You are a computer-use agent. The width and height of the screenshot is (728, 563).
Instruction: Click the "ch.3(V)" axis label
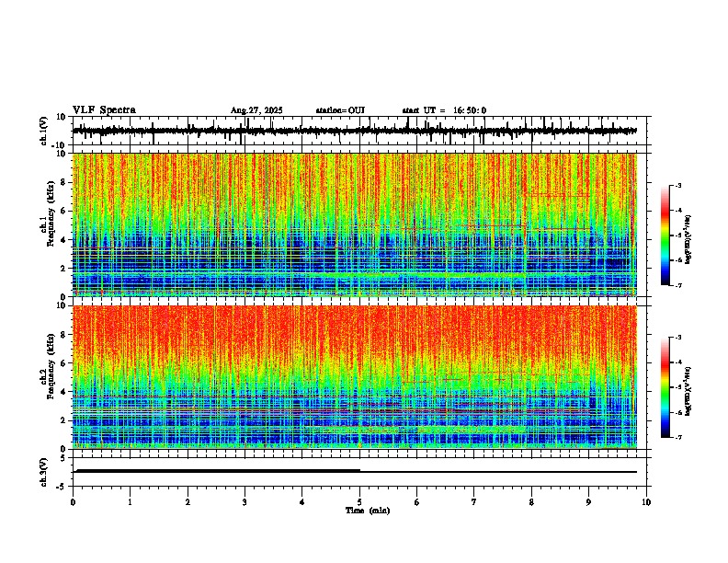tap(44, 473)
